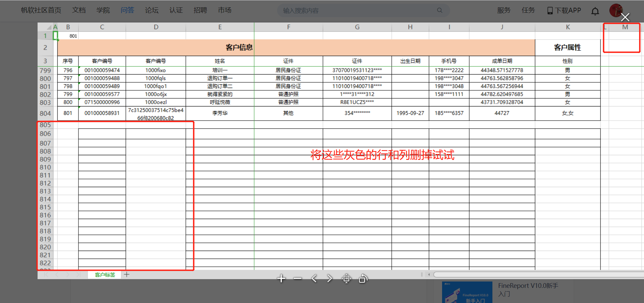Click cell with 1995-09-27
The width and height of the screenshot is (644, 303).
click(410, 113)
